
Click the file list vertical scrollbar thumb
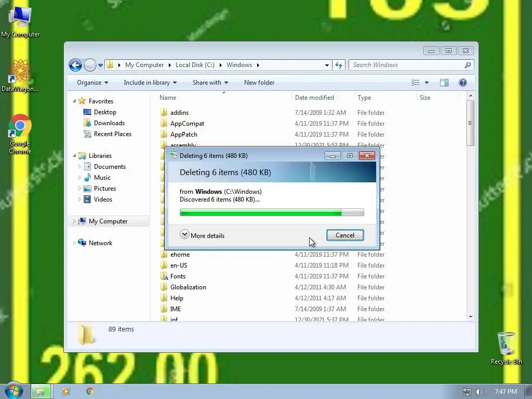click(x=470, y=124)
